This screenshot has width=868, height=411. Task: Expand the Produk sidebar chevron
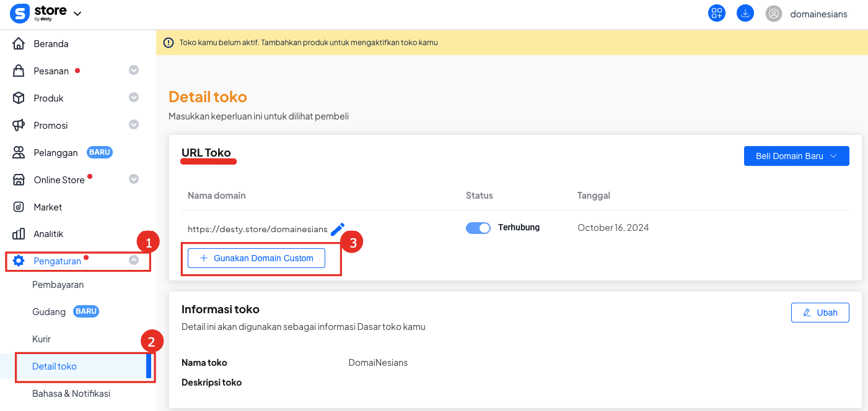134,98
